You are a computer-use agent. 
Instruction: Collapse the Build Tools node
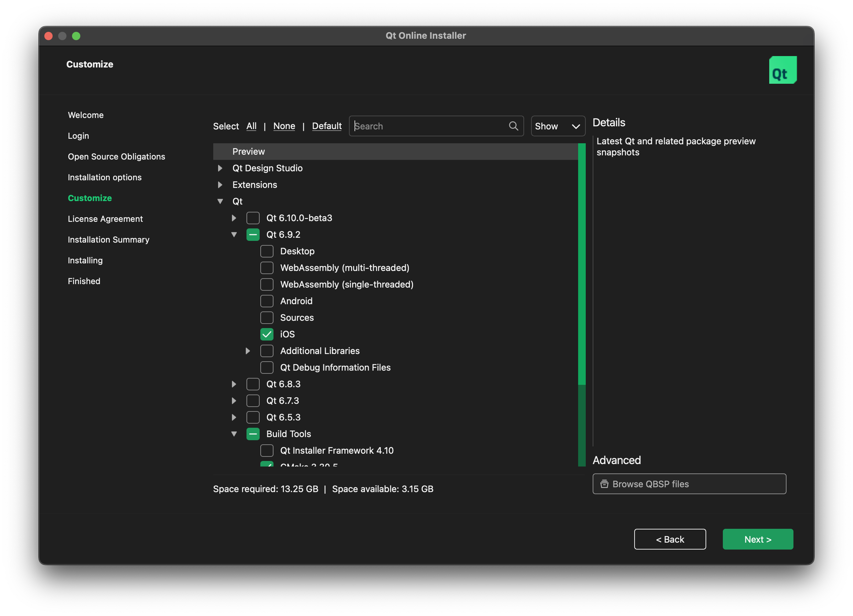234,434
